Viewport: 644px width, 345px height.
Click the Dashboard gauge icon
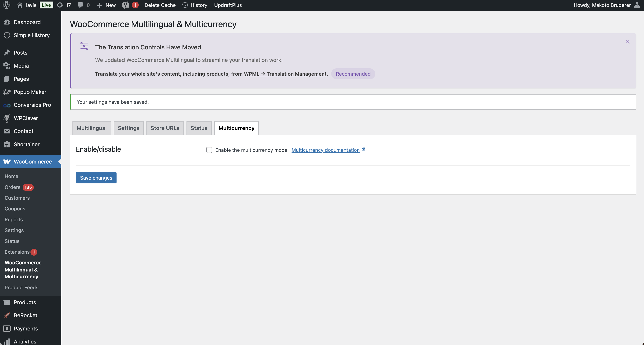pyautogui.click(x=7, y=22)
